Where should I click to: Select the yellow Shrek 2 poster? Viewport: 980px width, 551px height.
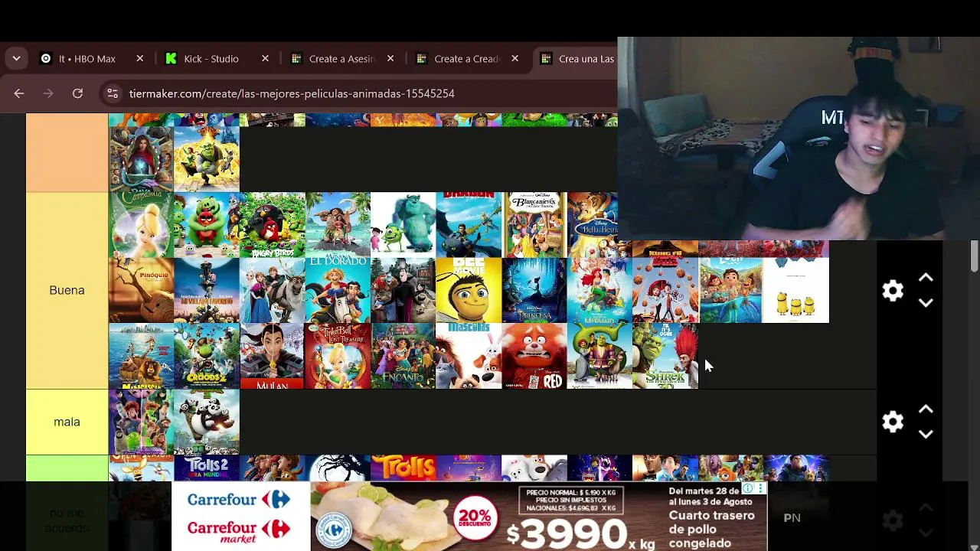207,159
